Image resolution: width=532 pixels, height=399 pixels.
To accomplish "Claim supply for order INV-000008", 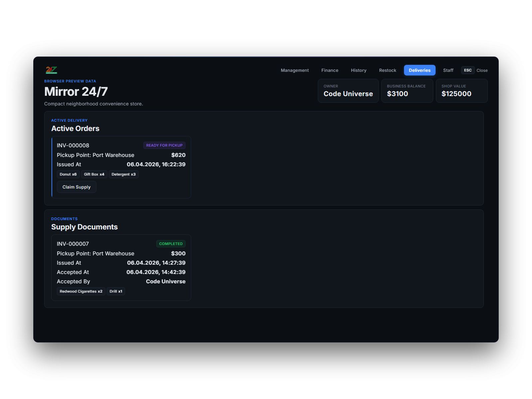I will pos(76,187).
